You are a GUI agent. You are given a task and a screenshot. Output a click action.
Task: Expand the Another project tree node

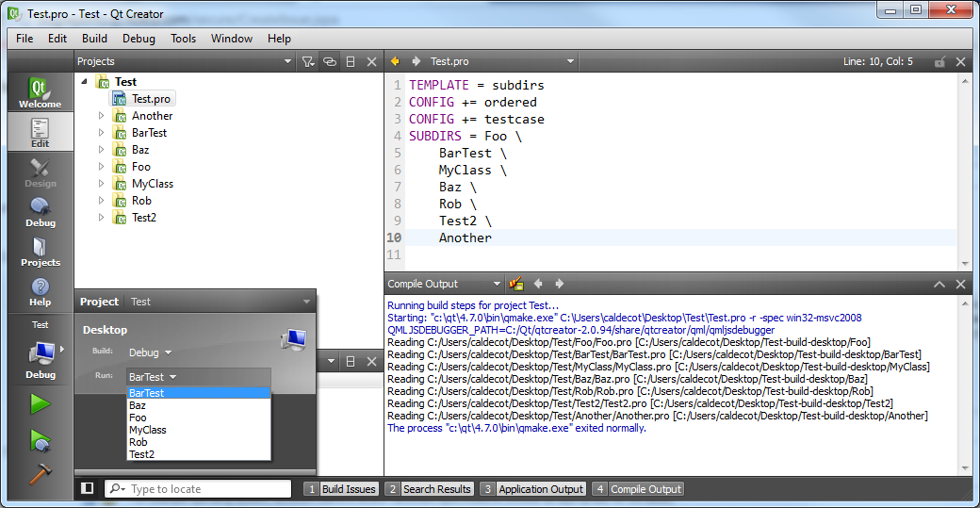102,116
